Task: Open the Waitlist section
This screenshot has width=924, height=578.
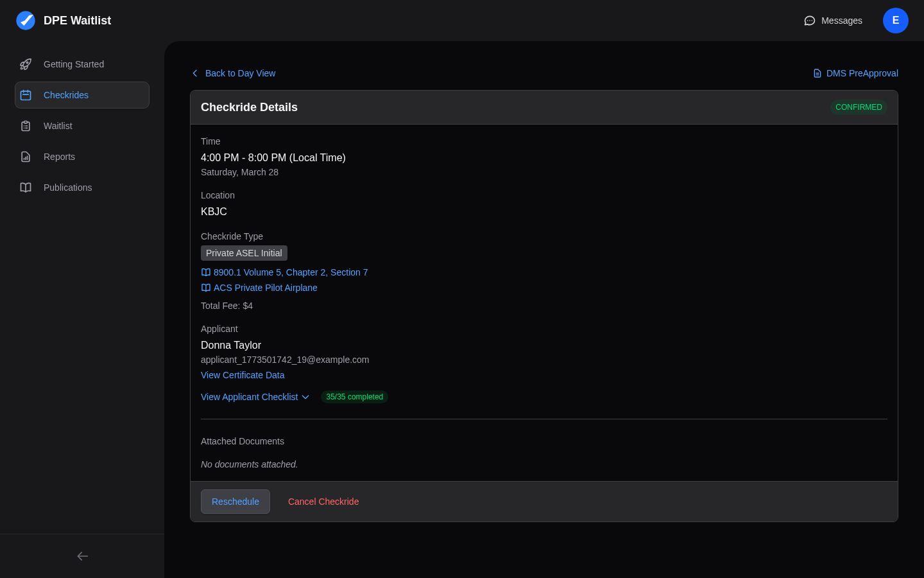Action: pos(58,126)
